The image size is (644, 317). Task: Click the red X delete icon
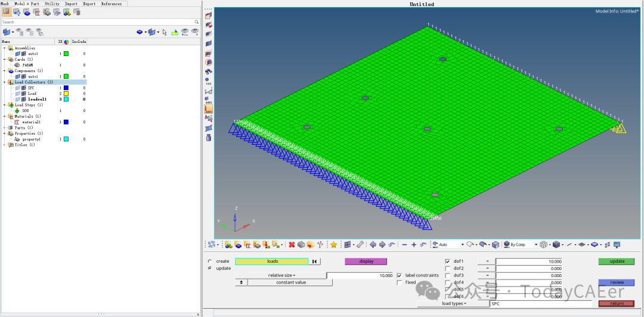point(292,245)
